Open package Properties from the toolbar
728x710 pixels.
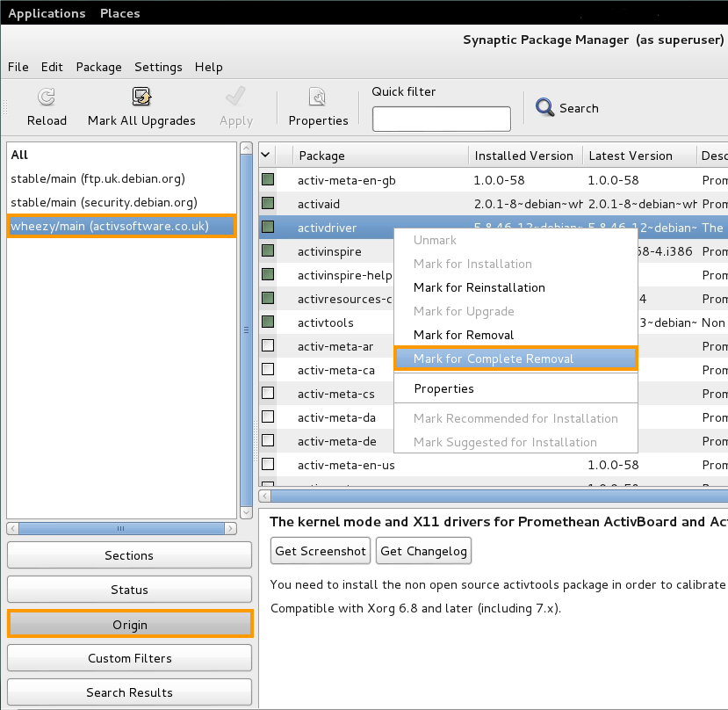pyautogui.click(x=318, y=97)
